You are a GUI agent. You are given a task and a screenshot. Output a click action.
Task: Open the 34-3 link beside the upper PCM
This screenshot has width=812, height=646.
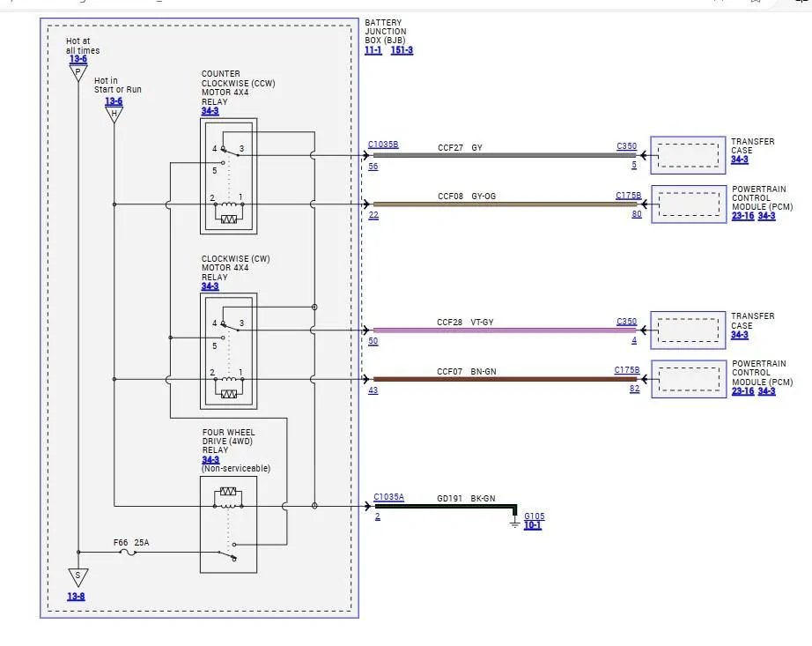[766, 216]
